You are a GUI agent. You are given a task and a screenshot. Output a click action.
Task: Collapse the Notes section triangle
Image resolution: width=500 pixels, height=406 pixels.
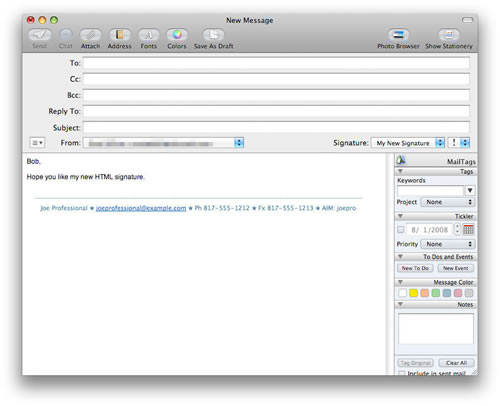[x=400, y=304]
